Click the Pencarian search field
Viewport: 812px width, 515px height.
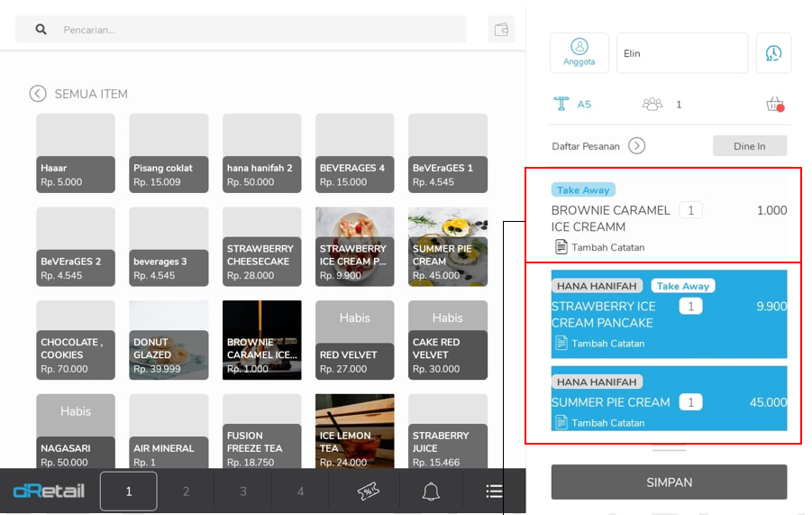(x=261, y=30)
